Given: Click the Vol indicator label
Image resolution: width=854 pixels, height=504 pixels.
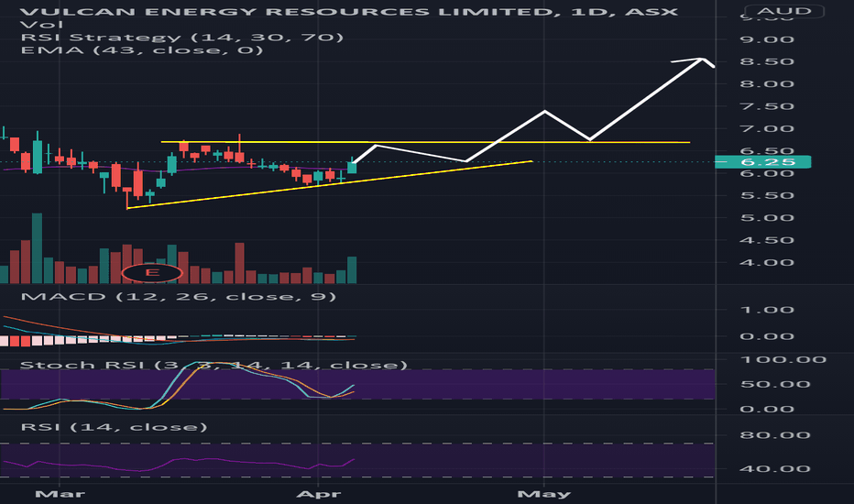Looking at the screenshot, I should 41,25.
